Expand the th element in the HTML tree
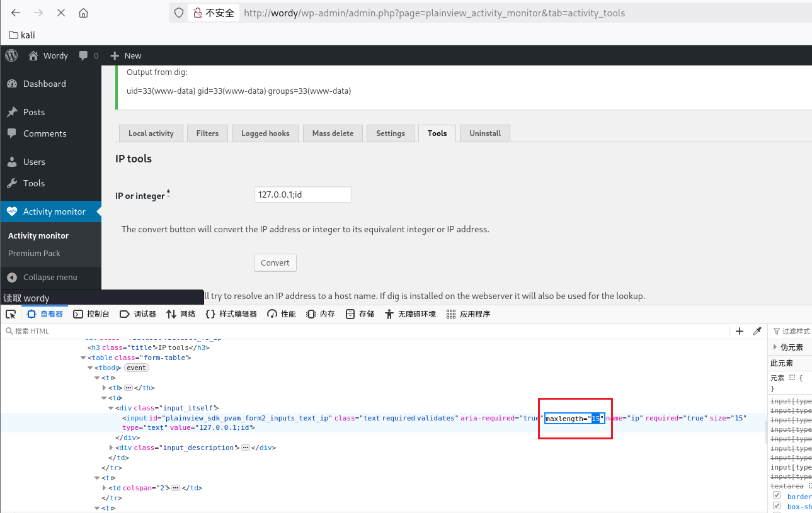The height and width of the screenshot is (513, 812). [x=105, y=388]
